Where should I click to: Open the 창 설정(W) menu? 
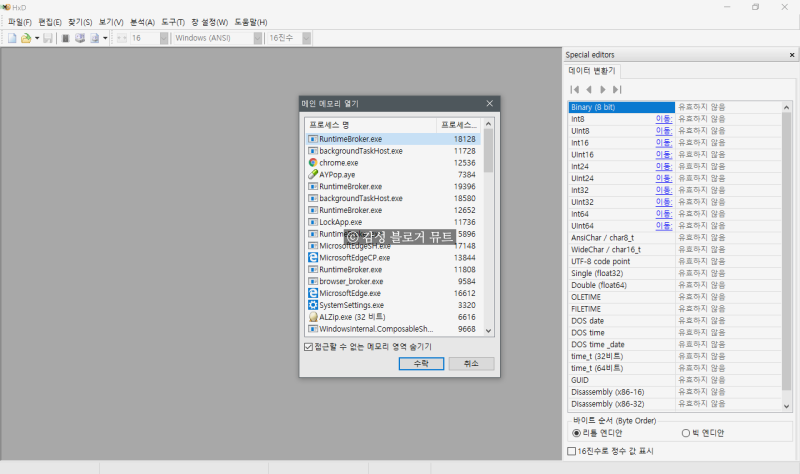tap(210, 22)
